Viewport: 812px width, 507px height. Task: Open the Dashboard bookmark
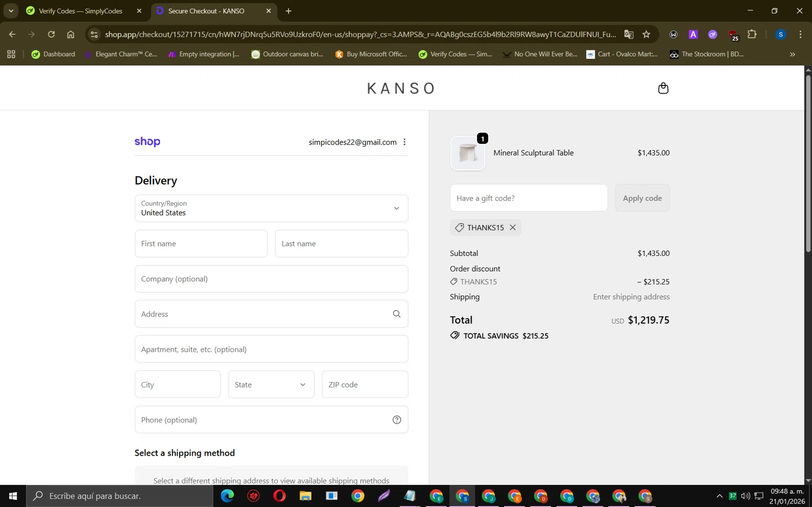pyautogui.click(x=53, y=54)
